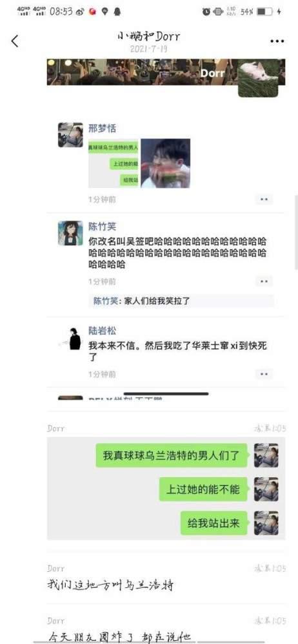Tap the 邢梦恬 username link
The image size is (298, 644).
[x=102, y=129]
